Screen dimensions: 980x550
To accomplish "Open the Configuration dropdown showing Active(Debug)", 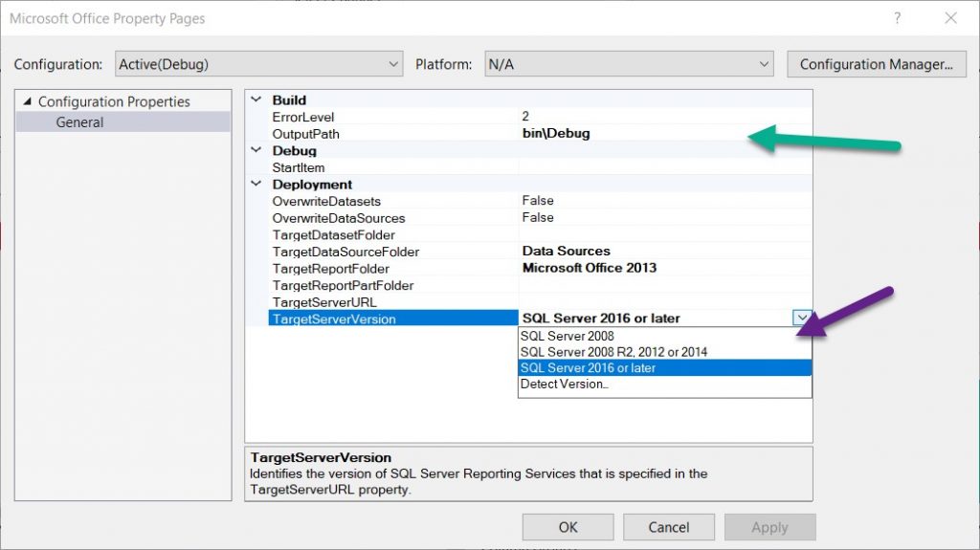I will (258, 64).
